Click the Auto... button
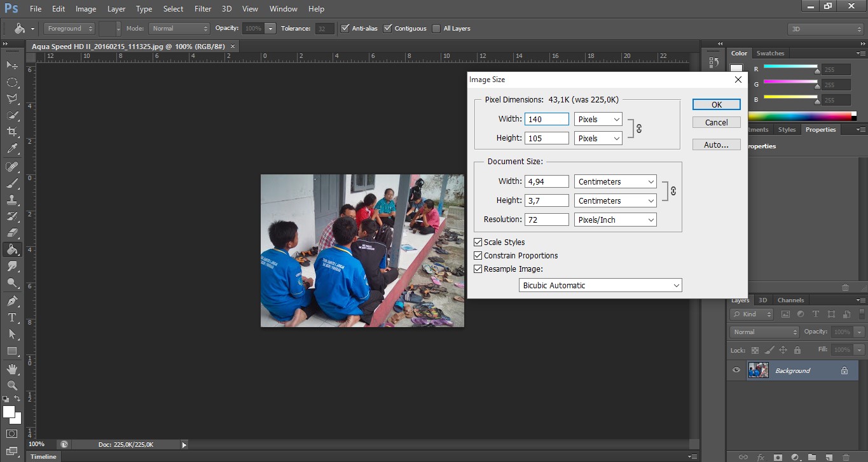This screenshot has width=868, height=462. pyautogui.click(x=717, y=144)
